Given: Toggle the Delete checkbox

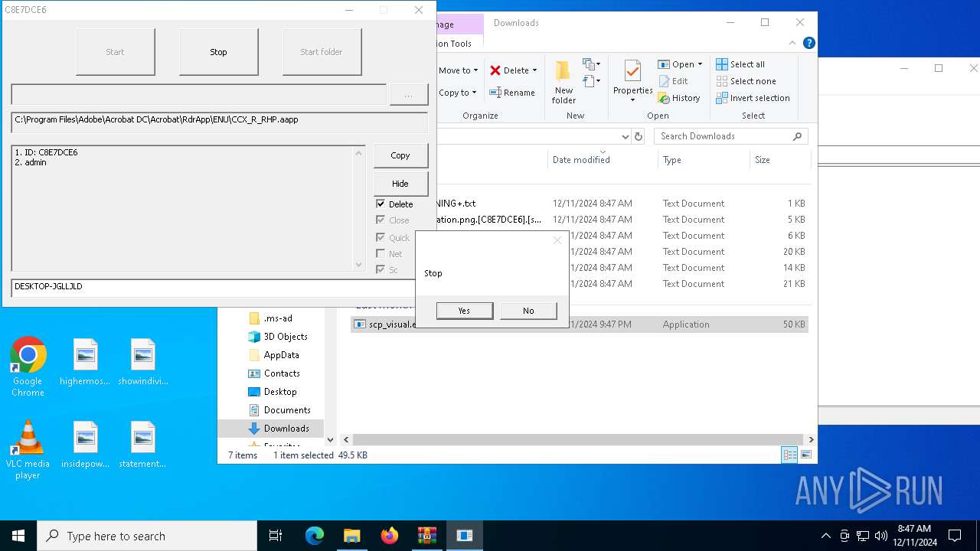Looking at the screenshot, I should click(381, 204).
